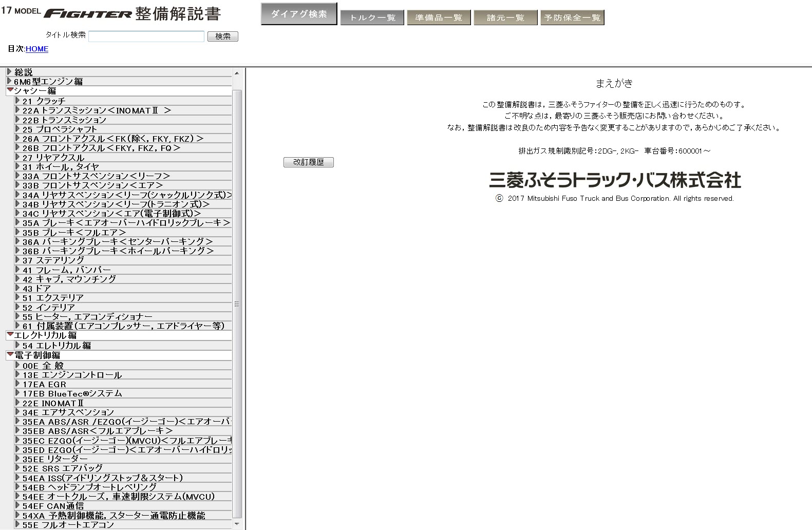Image resolution: width=812 pixels, height=530 pixels.
Task: Click the タイトル検索 text input field
Action: coord(146,36)
